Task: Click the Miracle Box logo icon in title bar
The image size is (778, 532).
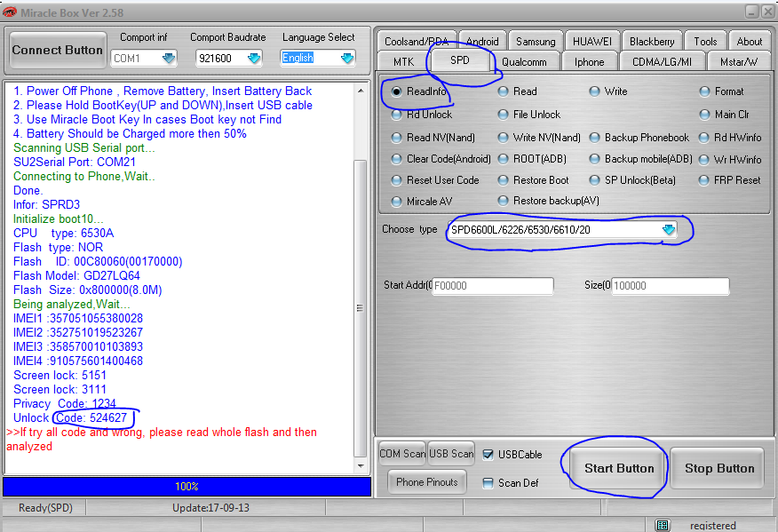Action: (9, 12)
